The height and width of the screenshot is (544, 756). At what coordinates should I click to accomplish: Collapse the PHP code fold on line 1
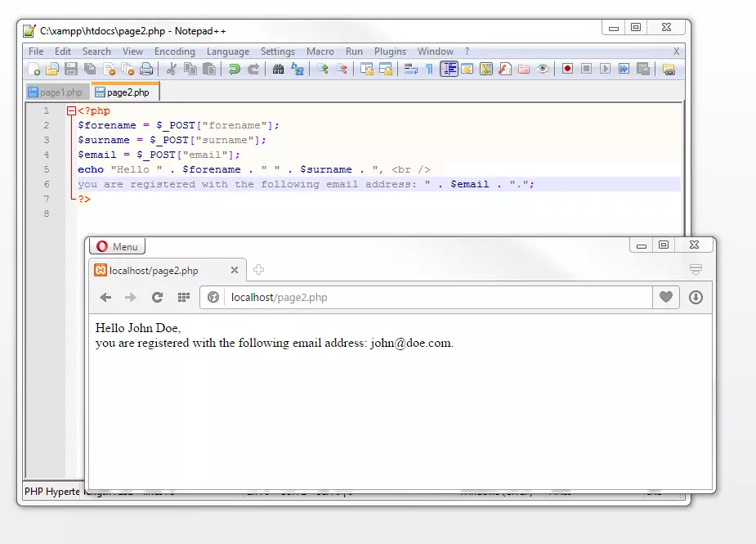coord(70,110)
